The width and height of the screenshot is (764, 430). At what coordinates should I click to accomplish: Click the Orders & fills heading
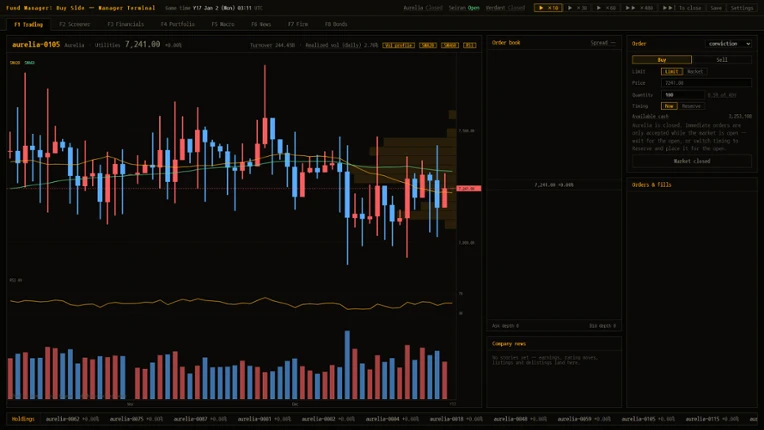pyautogui.click(x=651, y=185)
